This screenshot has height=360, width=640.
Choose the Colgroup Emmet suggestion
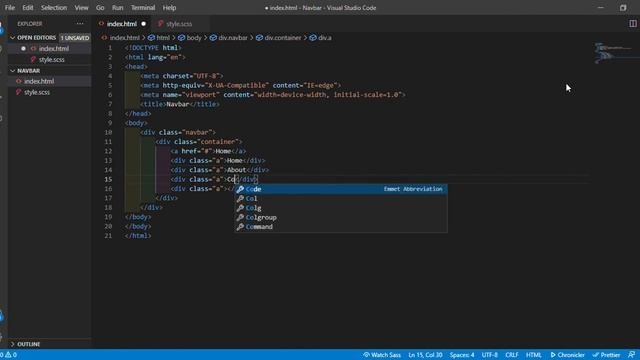point(341,218)
